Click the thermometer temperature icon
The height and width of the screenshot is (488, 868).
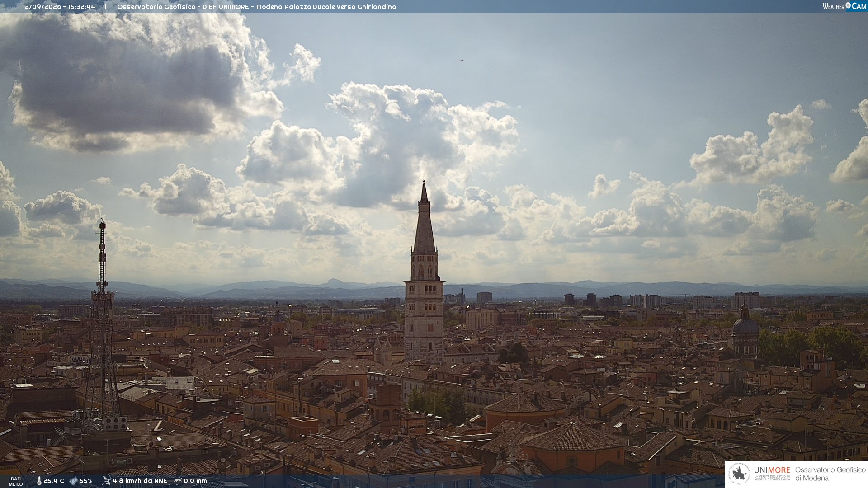click(39, 481)
